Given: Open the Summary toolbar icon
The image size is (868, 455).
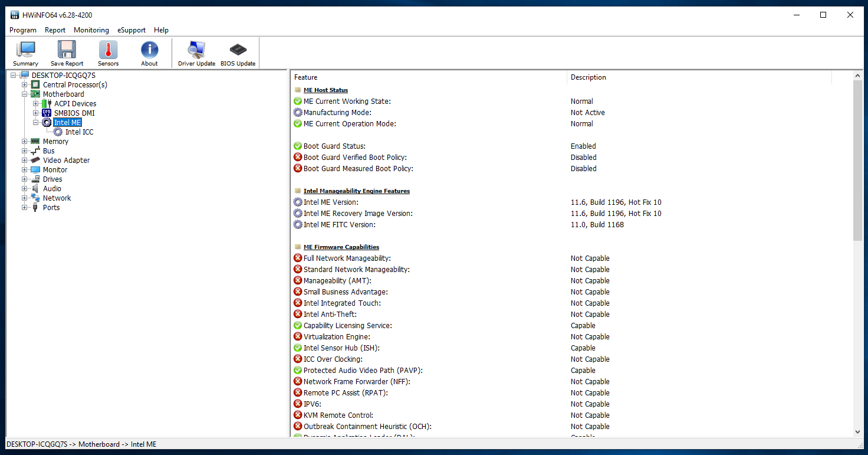Looking at the screenshot, I should tap(25, 53).
